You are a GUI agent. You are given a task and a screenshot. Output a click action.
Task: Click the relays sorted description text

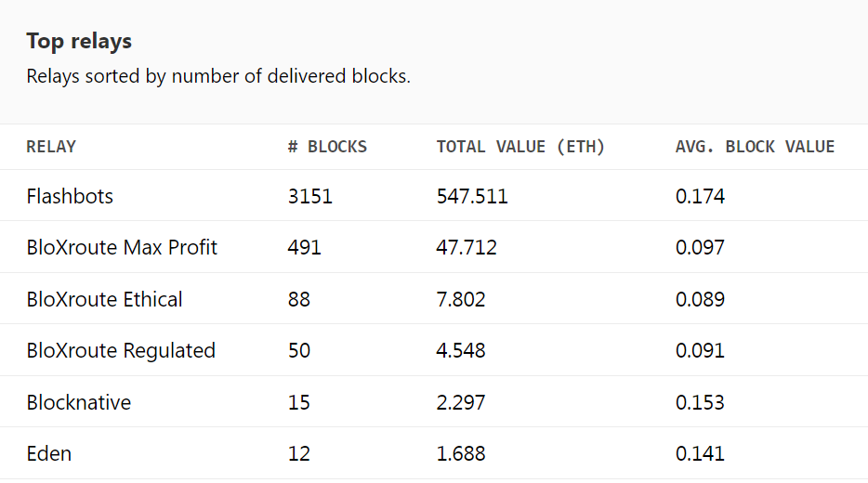pyautogui.click(x=218, y=76)
